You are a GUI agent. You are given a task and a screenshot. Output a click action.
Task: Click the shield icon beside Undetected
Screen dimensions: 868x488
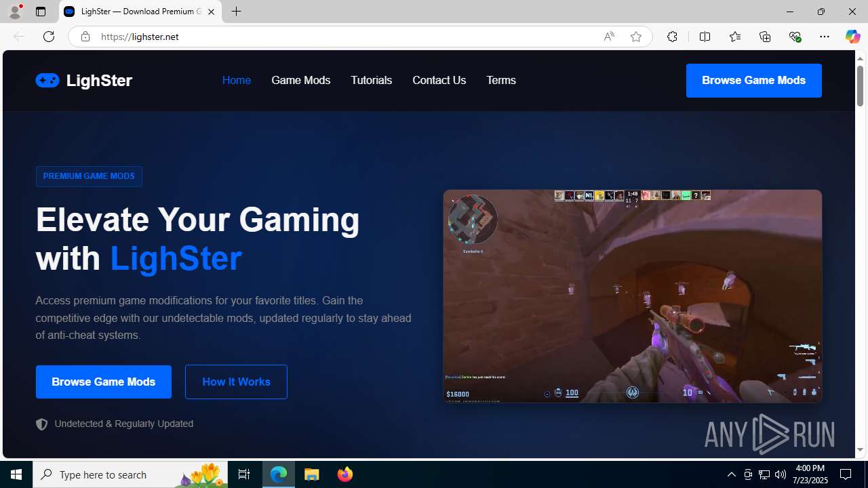coord(41,424)
